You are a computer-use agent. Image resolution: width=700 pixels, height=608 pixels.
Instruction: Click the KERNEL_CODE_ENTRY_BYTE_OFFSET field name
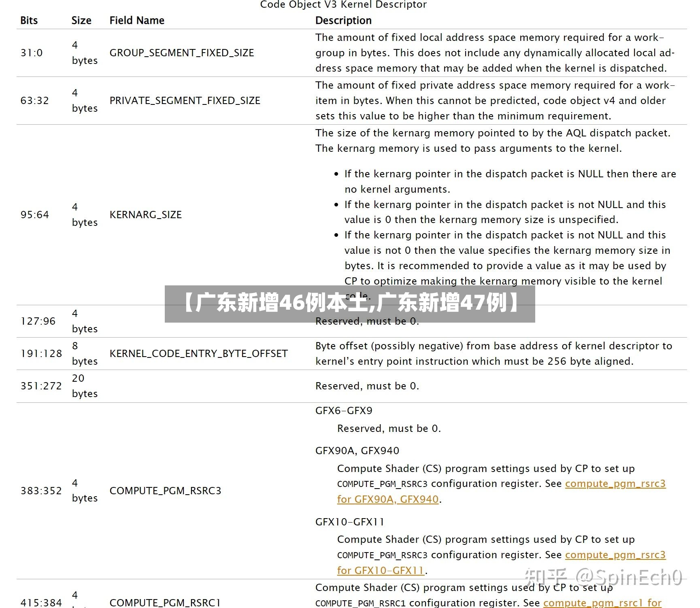click(x=199, y=354)
